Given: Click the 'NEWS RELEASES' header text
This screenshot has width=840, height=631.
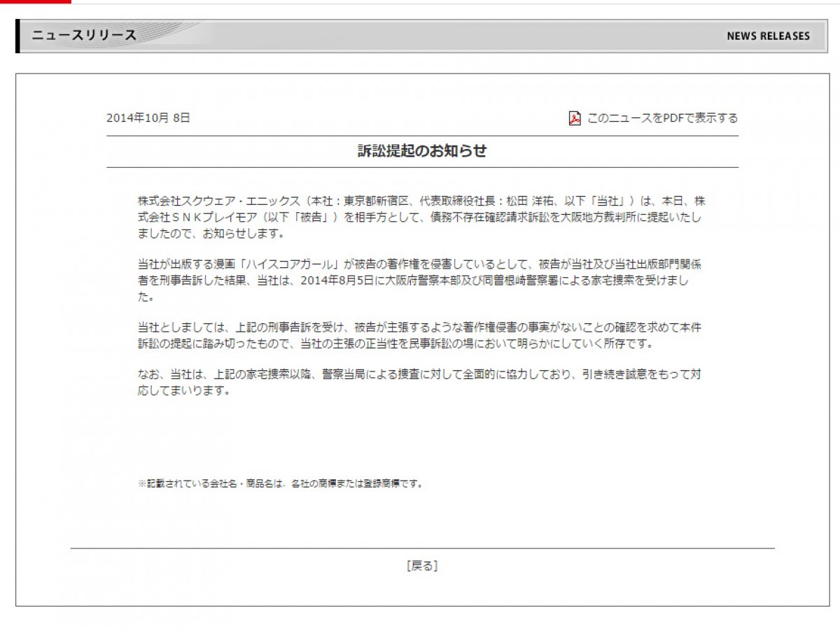Looking at the screenshot, I should pos(768,36).
